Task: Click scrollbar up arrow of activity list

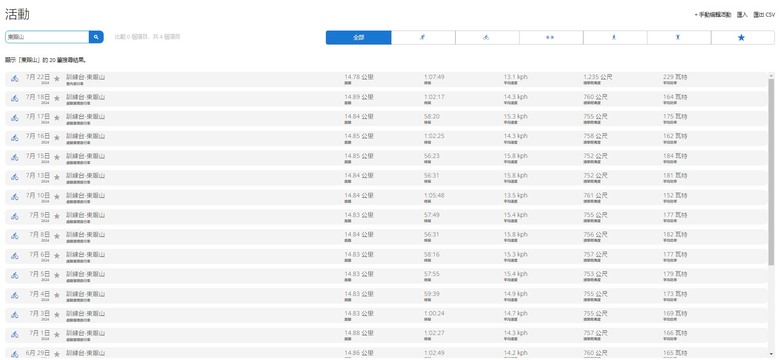Action: point(772,76)
